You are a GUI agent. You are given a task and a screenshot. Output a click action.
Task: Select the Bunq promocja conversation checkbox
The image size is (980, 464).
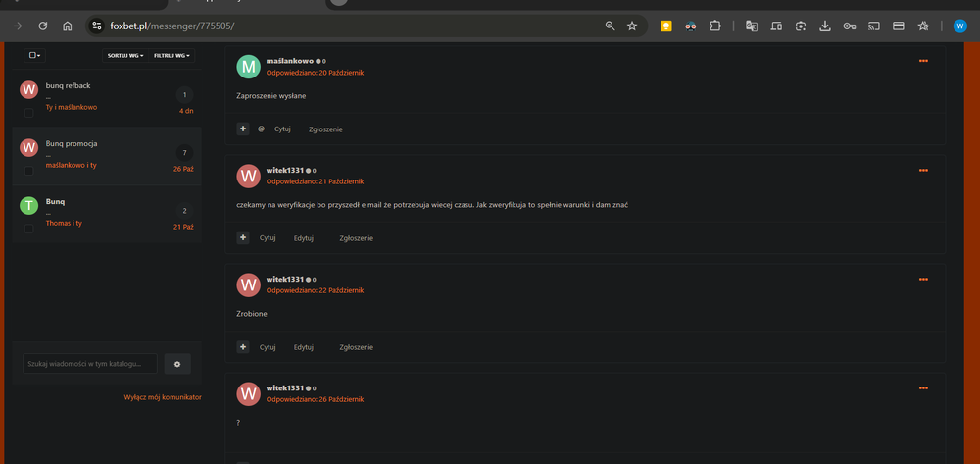[x=29, y=171]
